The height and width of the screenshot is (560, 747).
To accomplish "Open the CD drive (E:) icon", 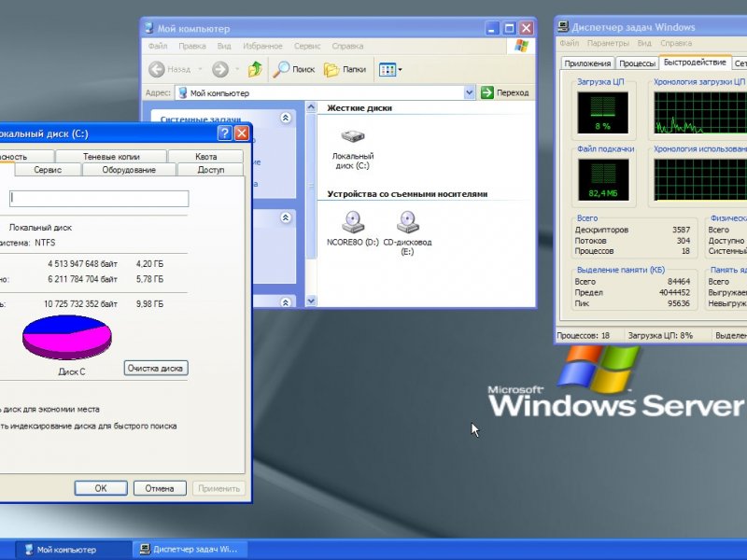I will click(407, 222).
